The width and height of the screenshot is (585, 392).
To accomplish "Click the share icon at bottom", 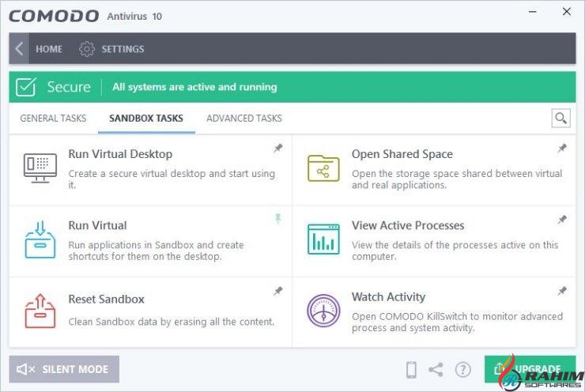I will click(x=436, y=370).
